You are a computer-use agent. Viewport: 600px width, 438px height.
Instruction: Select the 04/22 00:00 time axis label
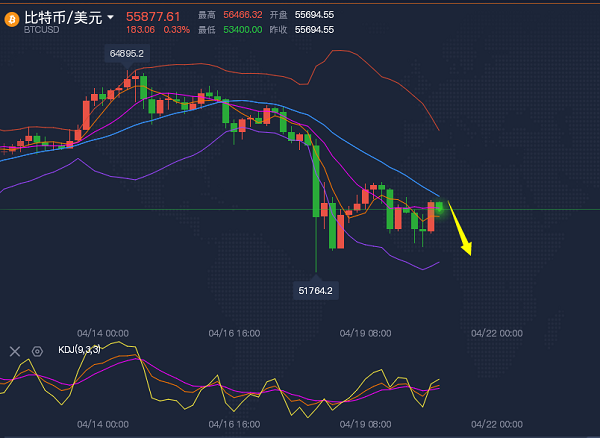(496, 332)
